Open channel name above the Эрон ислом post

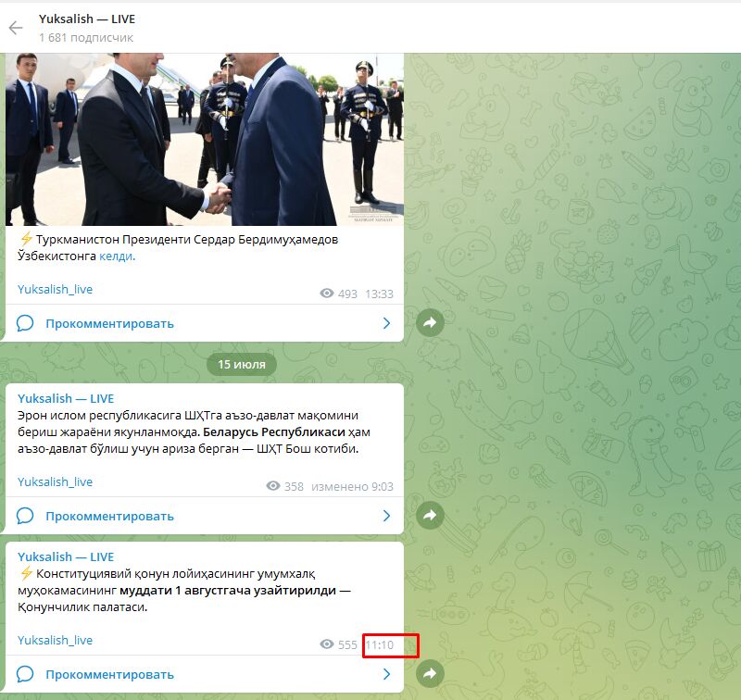(x=66, y=399)
